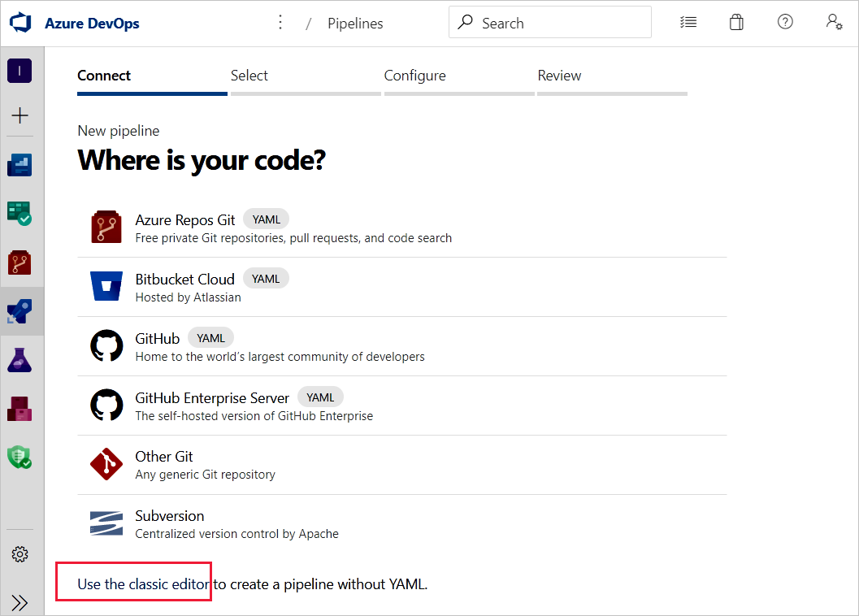The height and width of the screenshot is (616, 859).
Task: Switch to the Select tab
Action: coord(249,75)
